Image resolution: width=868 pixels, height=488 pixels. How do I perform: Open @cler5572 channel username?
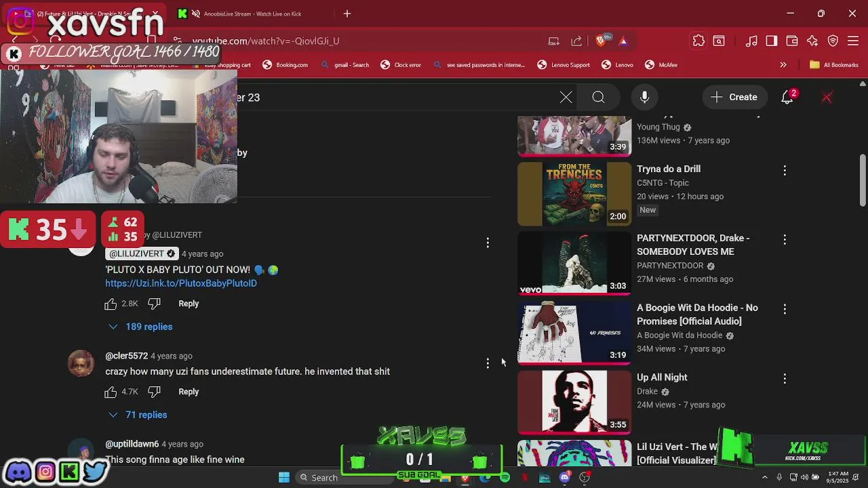pos(126,356)
